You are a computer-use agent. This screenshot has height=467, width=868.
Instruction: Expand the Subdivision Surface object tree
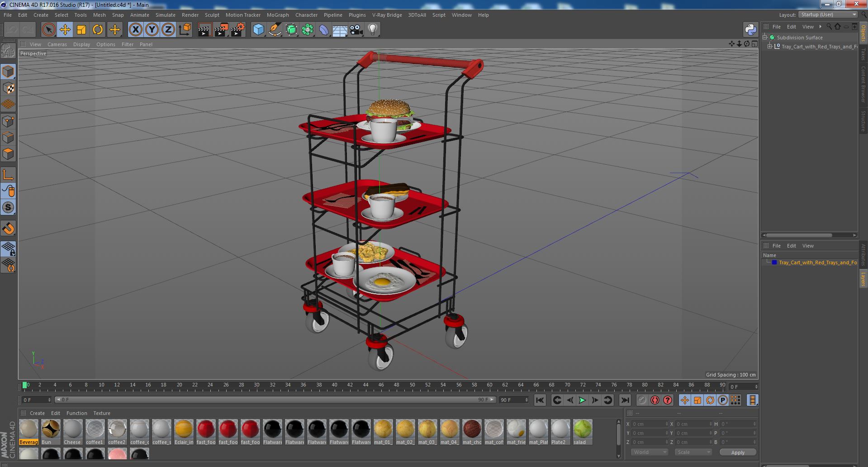pyautogui.click(x=765, y=38)
